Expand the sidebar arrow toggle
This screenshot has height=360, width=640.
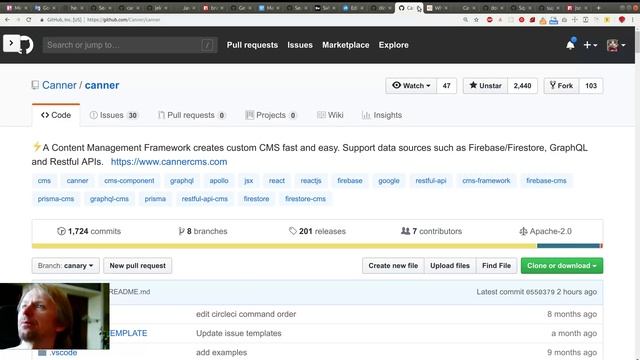point(11,43)
